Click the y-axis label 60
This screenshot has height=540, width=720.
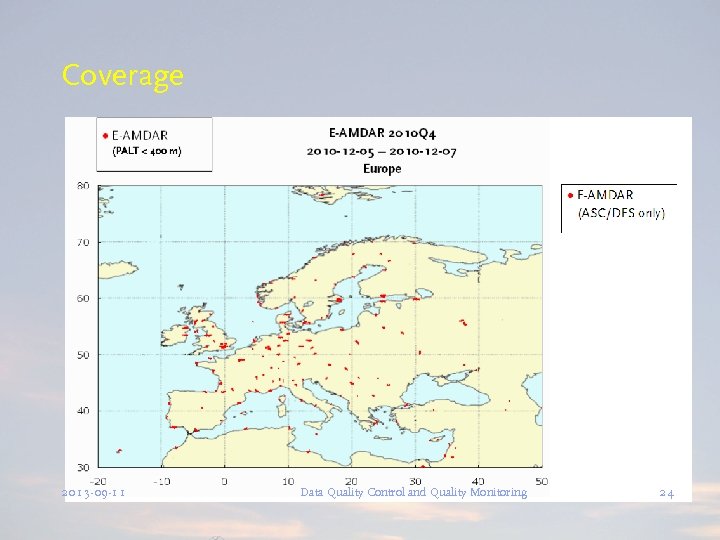click(83, 298)
